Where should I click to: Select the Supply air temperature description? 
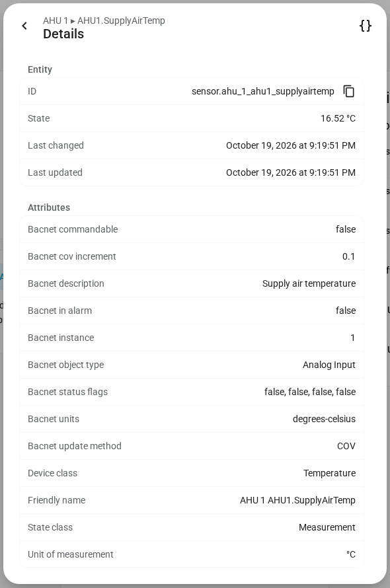pyautogui.click(x=309, y=284)
